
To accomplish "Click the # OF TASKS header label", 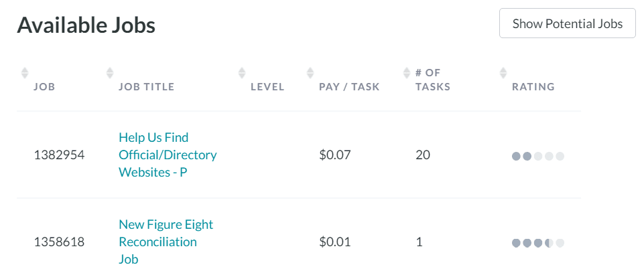I will (x=433, y=80).
